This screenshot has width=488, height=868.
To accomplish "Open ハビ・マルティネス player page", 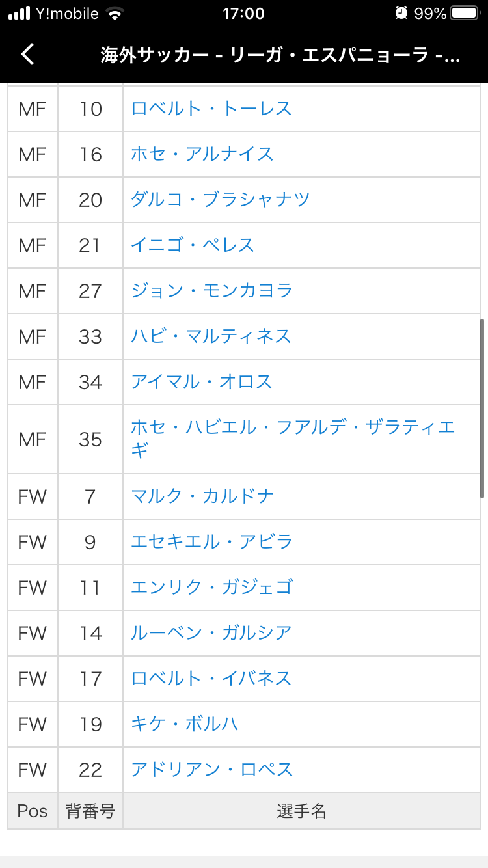I will (x=212, y=336).
